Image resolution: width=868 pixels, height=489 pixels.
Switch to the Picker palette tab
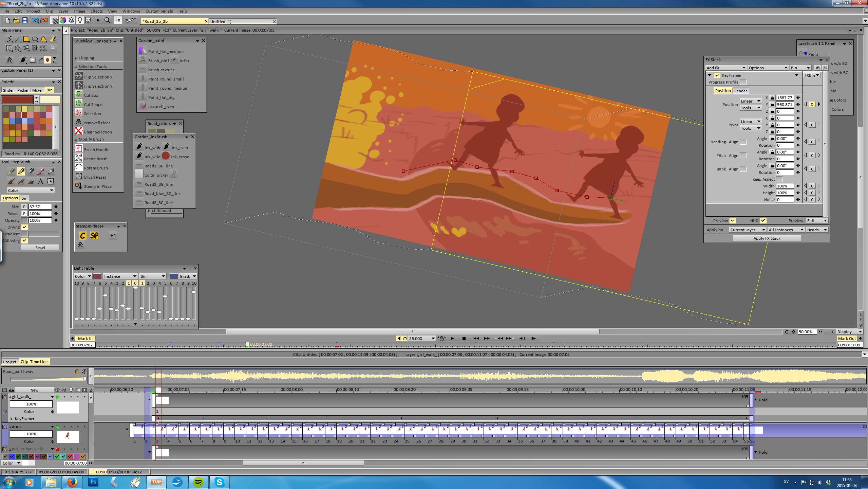pos(23,90)
